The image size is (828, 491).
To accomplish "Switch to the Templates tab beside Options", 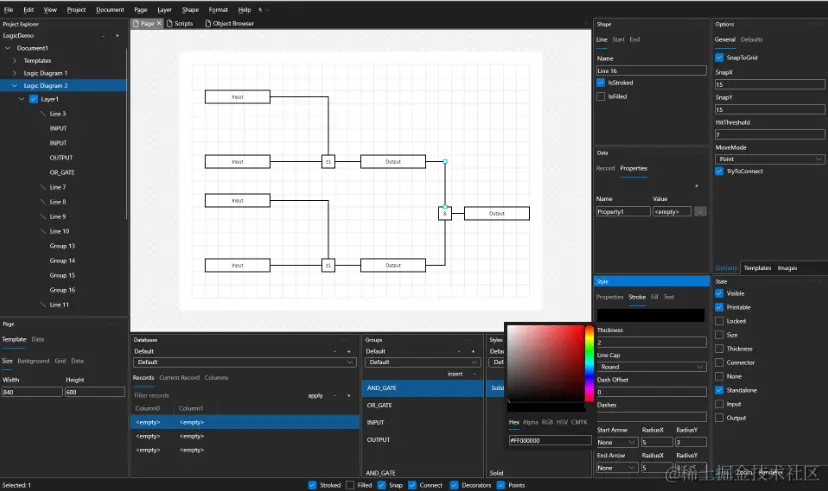I will 757,268.
